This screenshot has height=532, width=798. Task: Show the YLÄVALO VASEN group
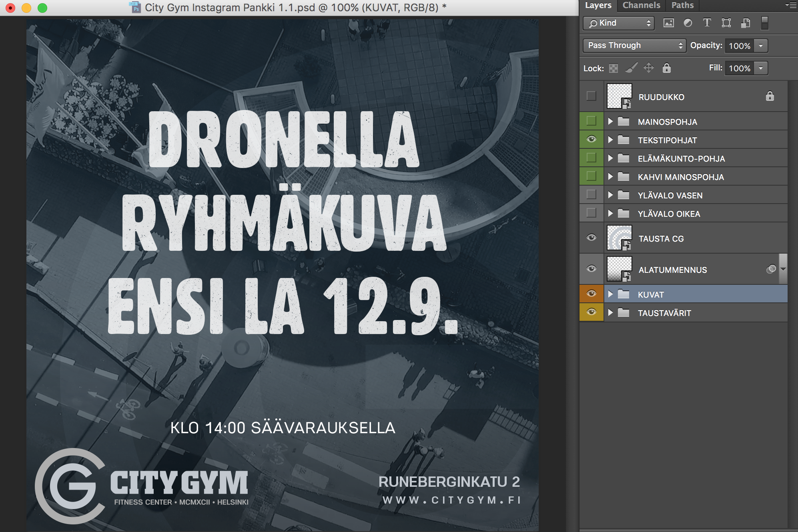click(591, 194)
